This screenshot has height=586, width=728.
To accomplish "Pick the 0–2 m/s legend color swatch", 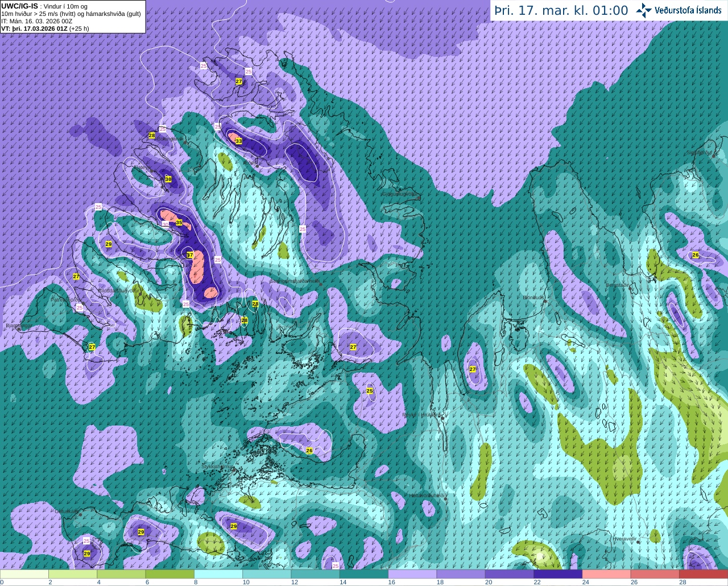I will tap(24, 574).
